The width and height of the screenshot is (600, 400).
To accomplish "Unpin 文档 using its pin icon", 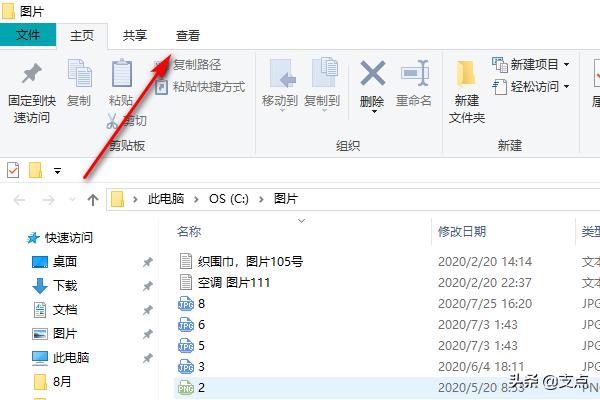I will 148,310.
